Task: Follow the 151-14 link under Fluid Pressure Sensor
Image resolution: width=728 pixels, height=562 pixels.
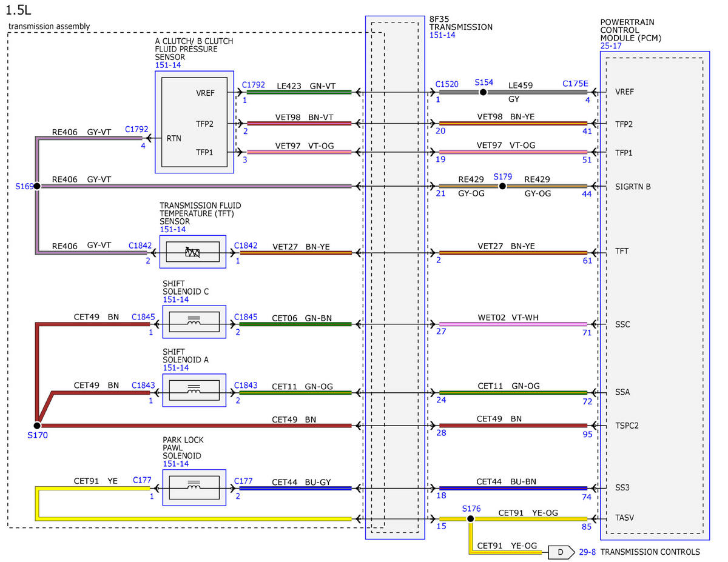Action: pyautogui.click(x=168, y=65)
